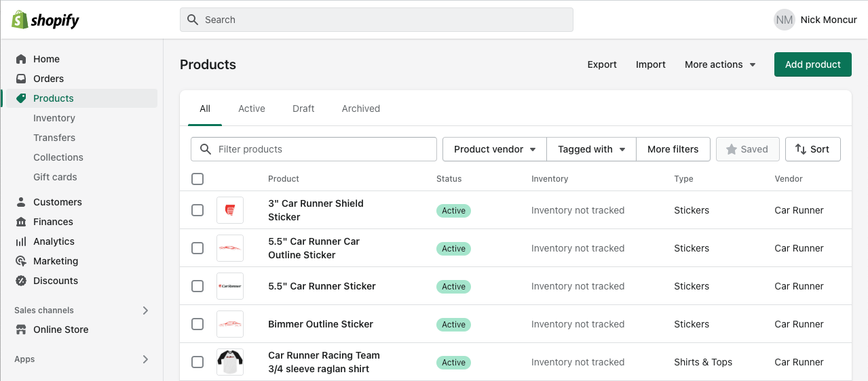Click the magnifier icon in the top search bar
This screenshot has width=868, height=381.
pos(193,20)
